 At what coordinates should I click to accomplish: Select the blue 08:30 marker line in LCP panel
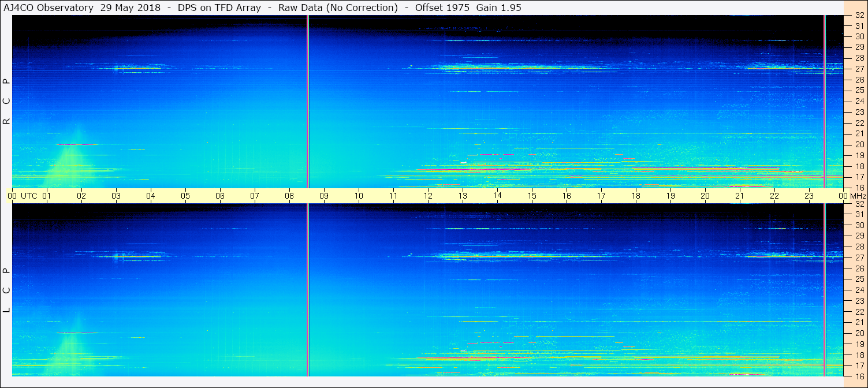click(x=308, y=290)
